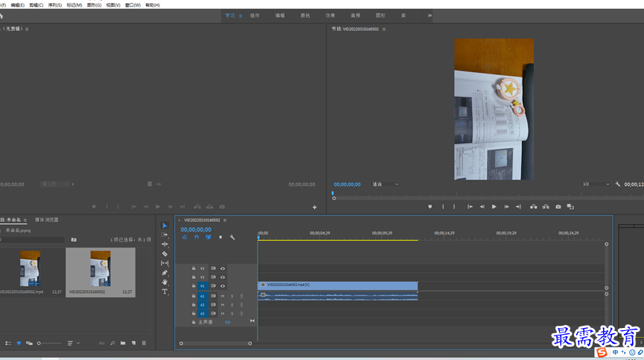Step back one frame in Program monitor

tap(482, 207)
